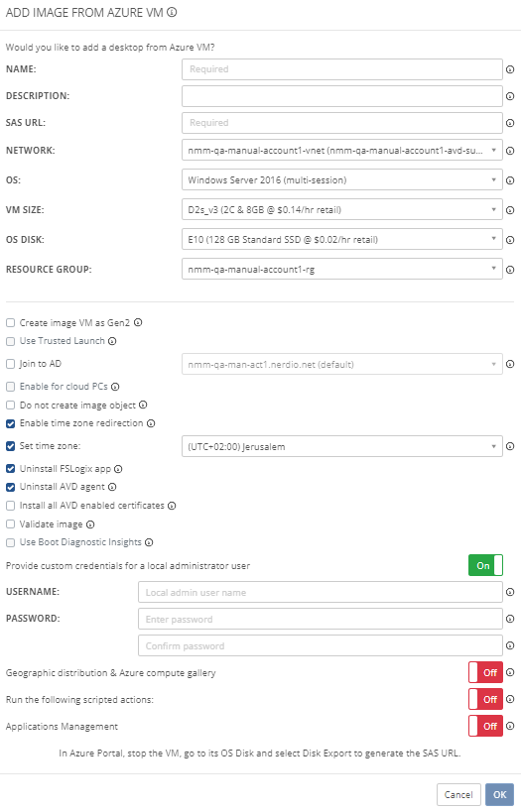Click info icon next to dialog title
Screen dimensions: 521x812
point(172,13)
